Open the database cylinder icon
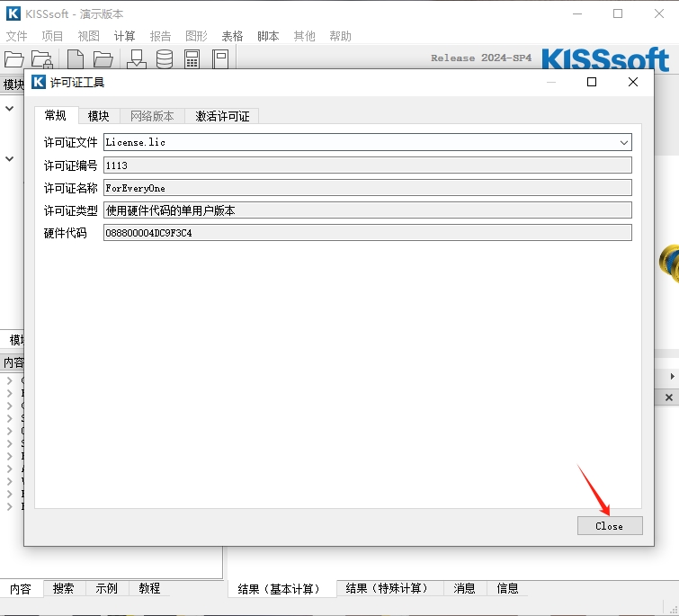Image resolution: width=679 pixels, height=616 pixels. click(165, 58)
